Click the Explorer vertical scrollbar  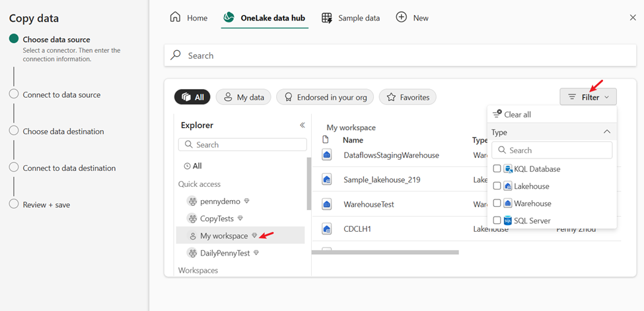[x=309, y=183]
